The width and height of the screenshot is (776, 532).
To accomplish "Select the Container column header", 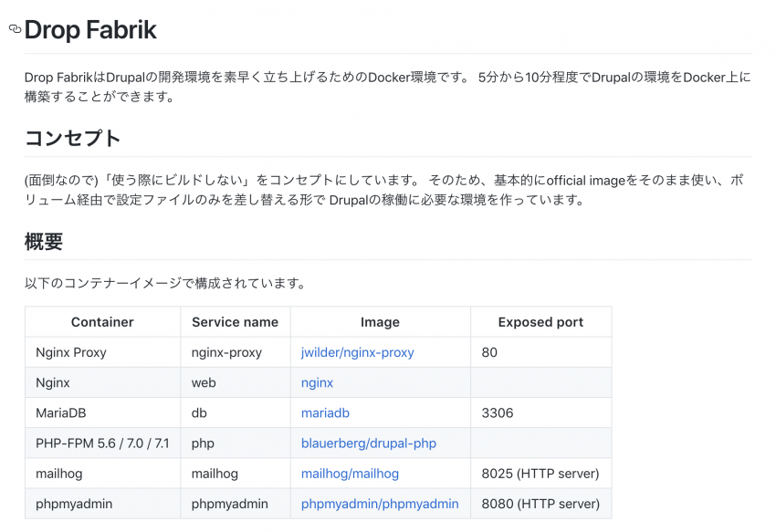I will point(102,321).
